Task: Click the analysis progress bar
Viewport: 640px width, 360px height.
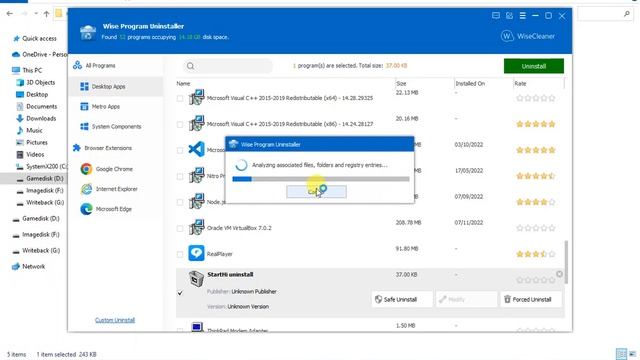Action: click(321, 179)
